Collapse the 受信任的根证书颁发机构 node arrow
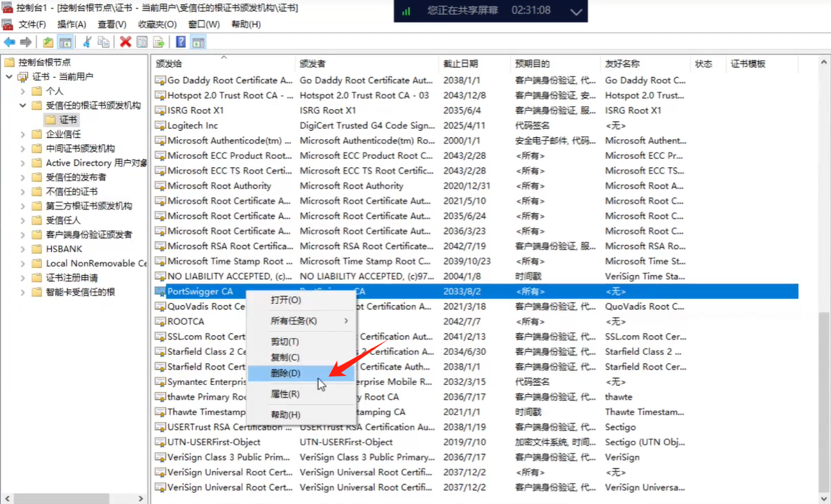831x504 pixels. tap(23, 106)
